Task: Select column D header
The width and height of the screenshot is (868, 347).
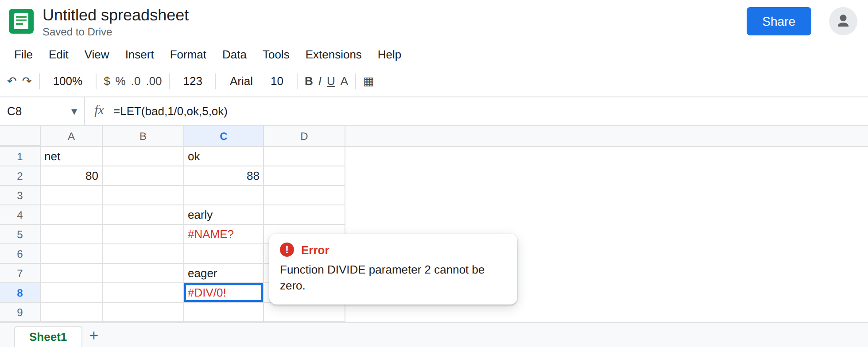Action: tap(304, 136)
